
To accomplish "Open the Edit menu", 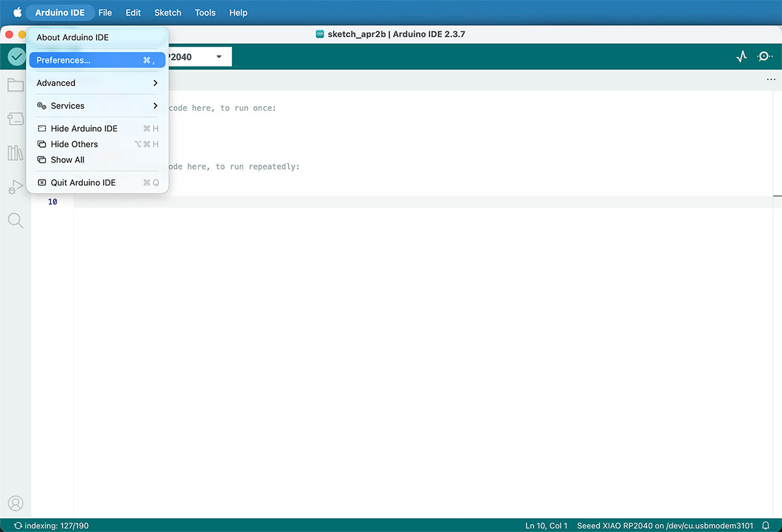I will click(x=133, y=12).
